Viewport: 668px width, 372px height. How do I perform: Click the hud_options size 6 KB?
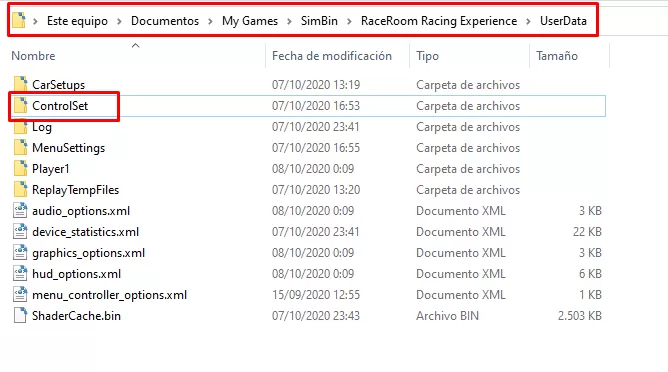(x=590, y=274)
